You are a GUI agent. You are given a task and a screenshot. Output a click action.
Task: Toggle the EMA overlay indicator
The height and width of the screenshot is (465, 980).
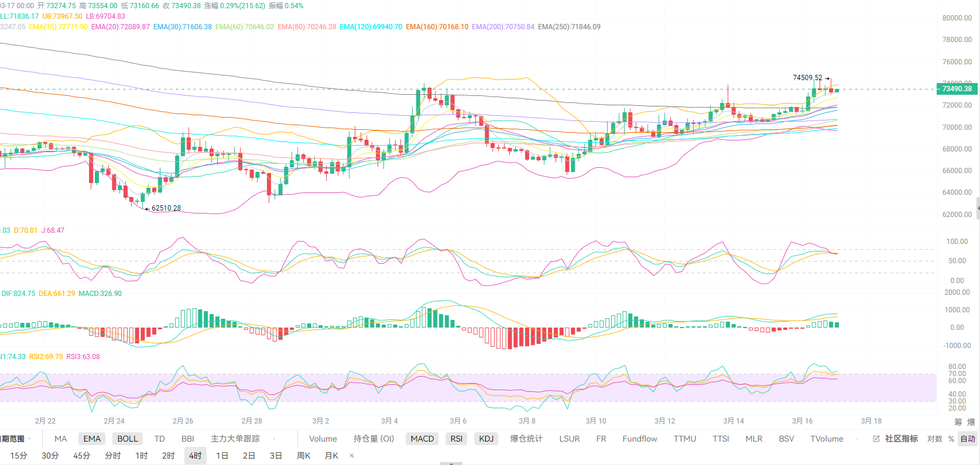92,439
